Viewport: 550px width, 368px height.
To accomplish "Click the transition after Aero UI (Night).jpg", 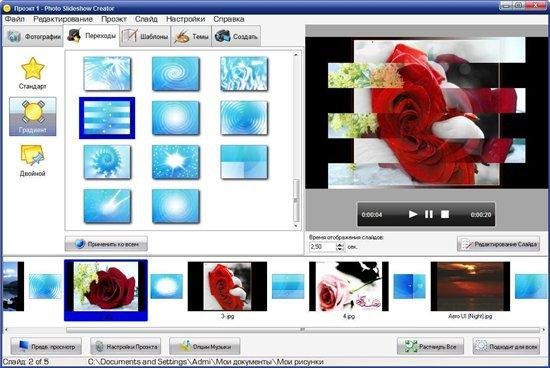I will [x=530, y=286].
